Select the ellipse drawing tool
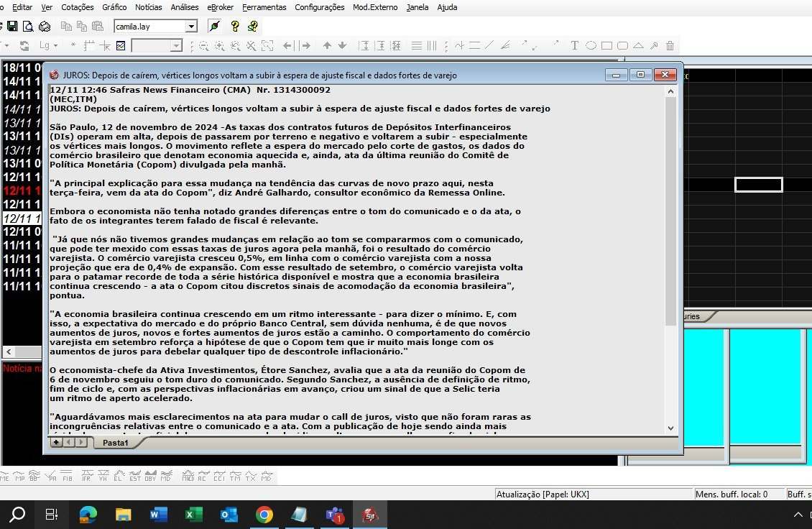This screenshot has height=529, width=812. tap(591, 45)
